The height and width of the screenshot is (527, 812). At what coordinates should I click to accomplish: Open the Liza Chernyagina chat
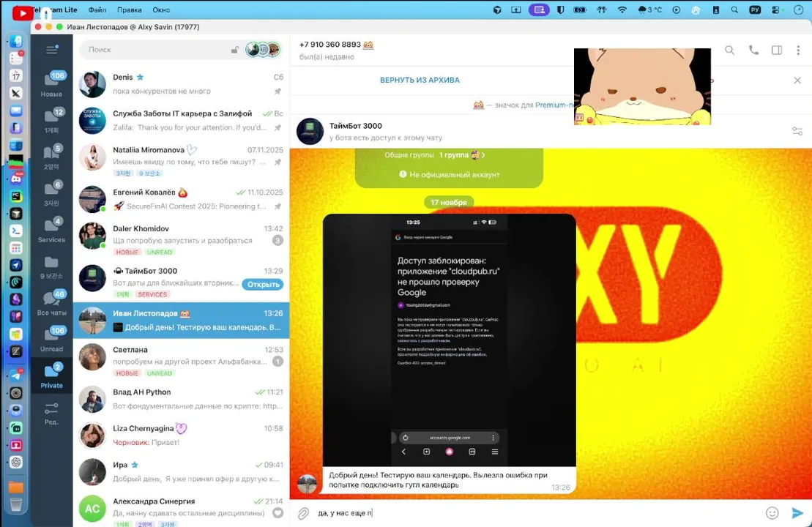pos(182,436)
